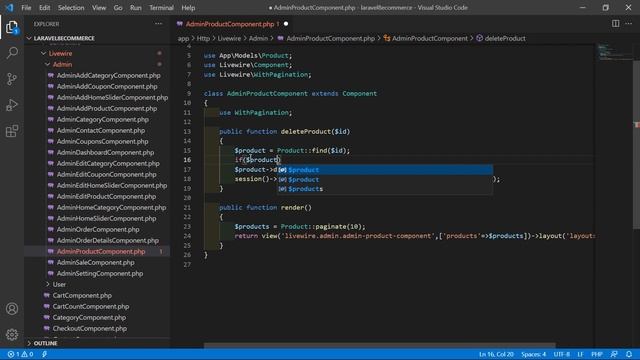Click the notifications bell in status bar
Image resolution: width=640 pixels, height=360 pixels.
tap(629, 354)
